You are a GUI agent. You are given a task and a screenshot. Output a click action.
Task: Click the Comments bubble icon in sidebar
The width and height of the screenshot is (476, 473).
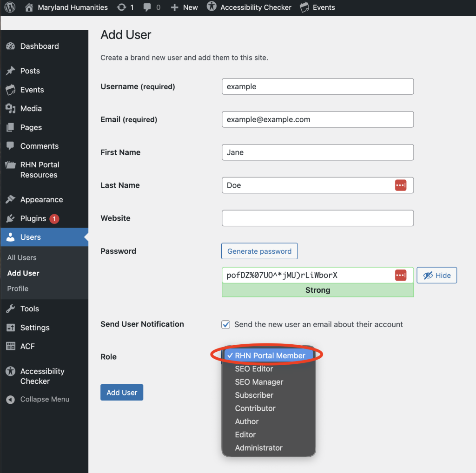11,146
